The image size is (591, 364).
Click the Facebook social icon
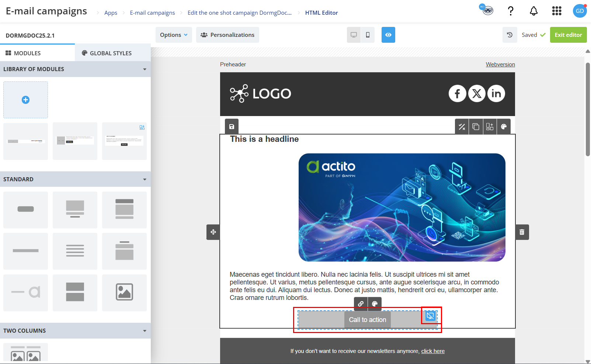458,94
